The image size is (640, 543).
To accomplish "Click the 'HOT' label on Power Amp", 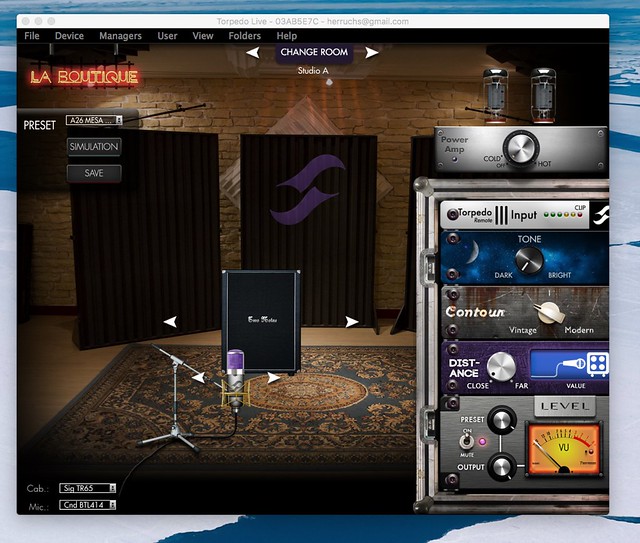I will 544,164.
